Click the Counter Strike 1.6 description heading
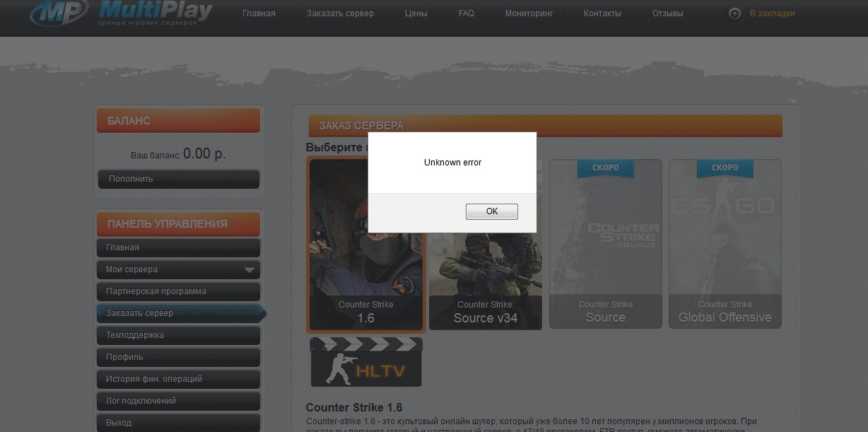 coord(354,408)
